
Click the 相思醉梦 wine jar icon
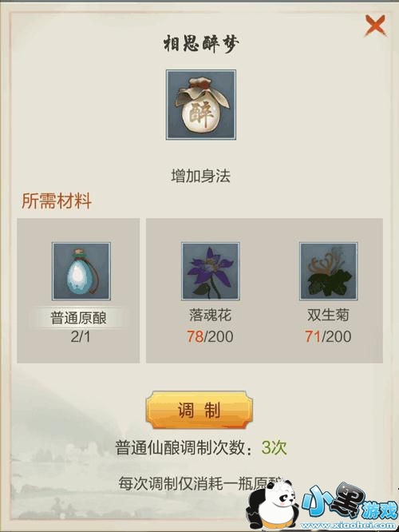(200, 105)
